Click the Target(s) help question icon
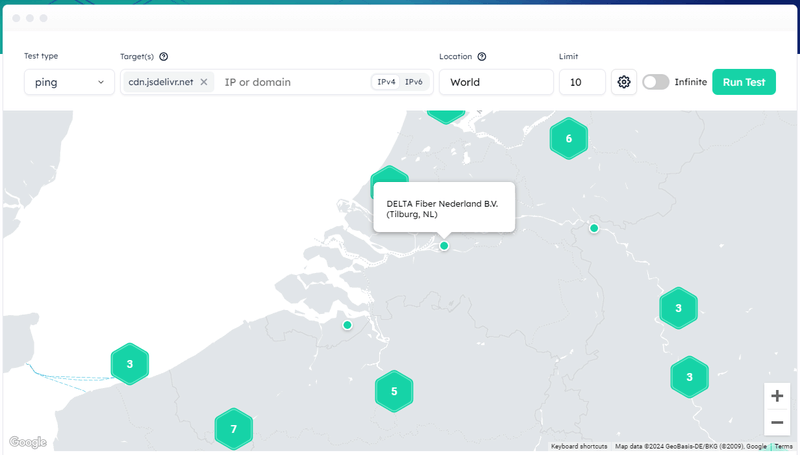The width and height of the screenshot is (800, 455). click(163, 57)
